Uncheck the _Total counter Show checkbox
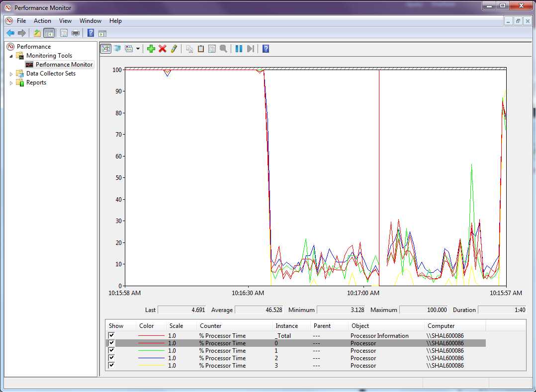 (111, 336)
